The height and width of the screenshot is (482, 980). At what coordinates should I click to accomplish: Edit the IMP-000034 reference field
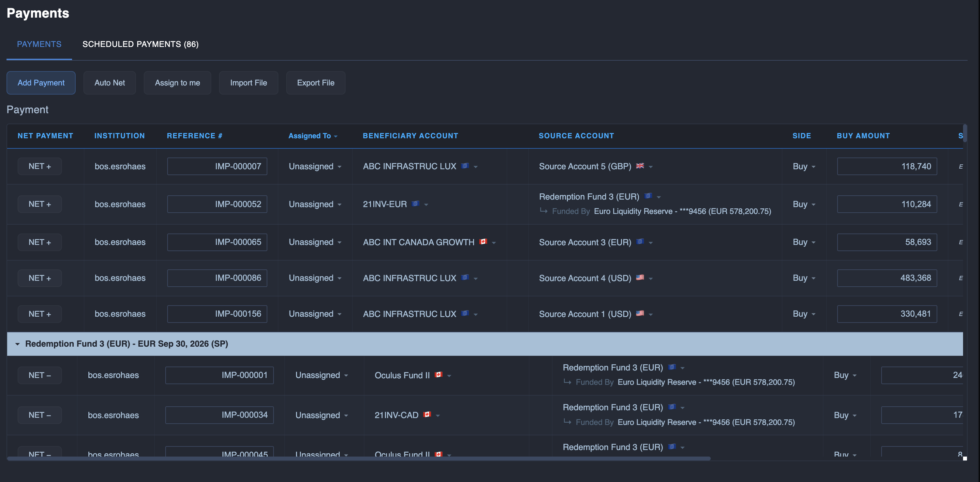[x=219, y=415]
